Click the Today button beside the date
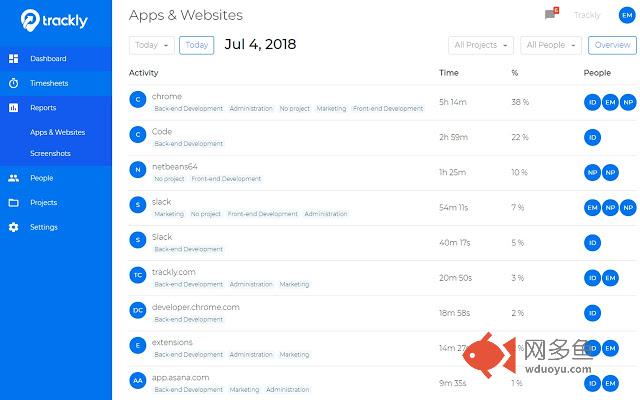 click(196, 45)
